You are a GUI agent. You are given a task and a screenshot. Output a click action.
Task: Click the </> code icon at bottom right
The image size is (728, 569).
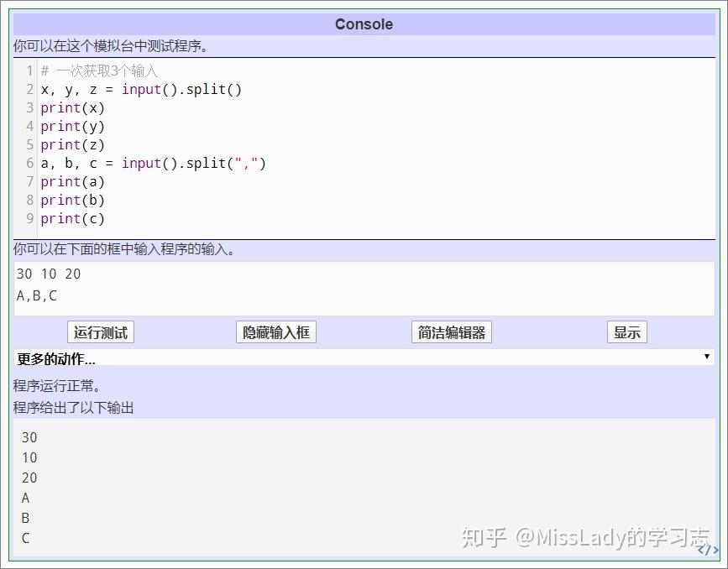point(709,551)
